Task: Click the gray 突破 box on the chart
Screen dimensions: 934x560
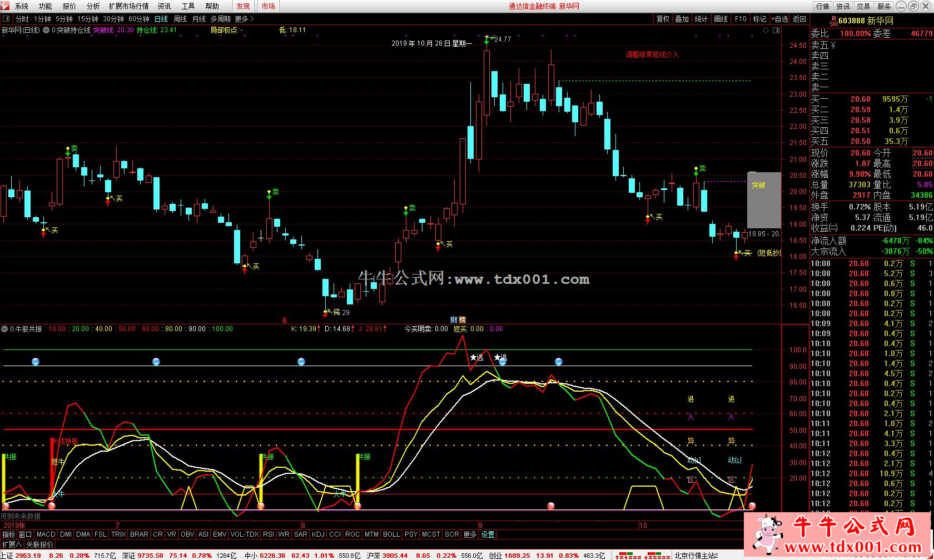Action: (x=764, y=200)
